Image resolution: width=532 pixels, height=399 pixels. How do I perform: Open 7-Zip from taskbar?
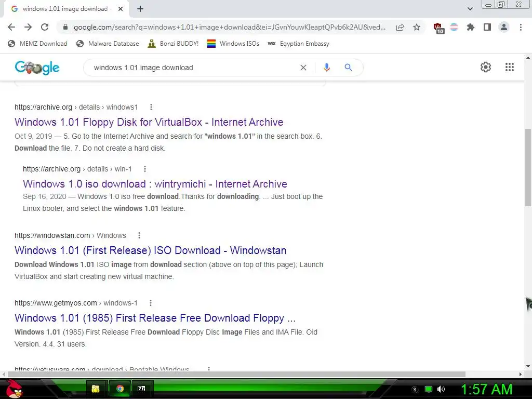(141, 389)
